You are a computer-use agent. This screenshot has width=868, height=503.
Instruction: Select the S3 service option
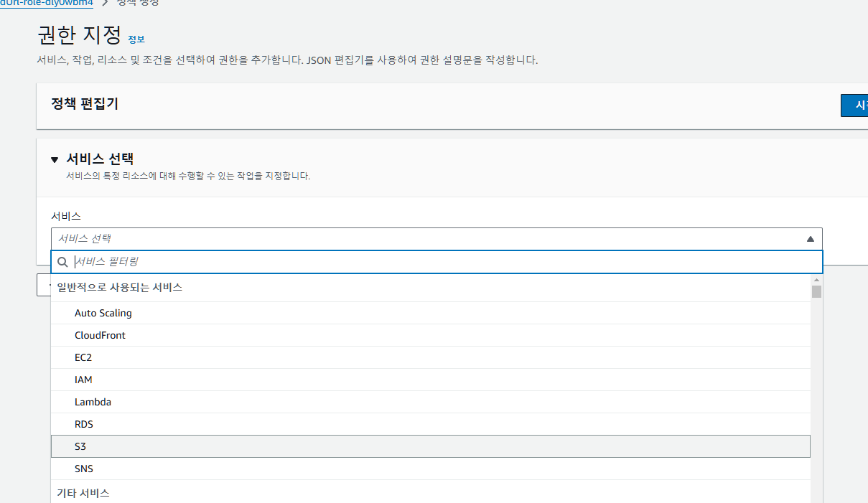(431, 446)
